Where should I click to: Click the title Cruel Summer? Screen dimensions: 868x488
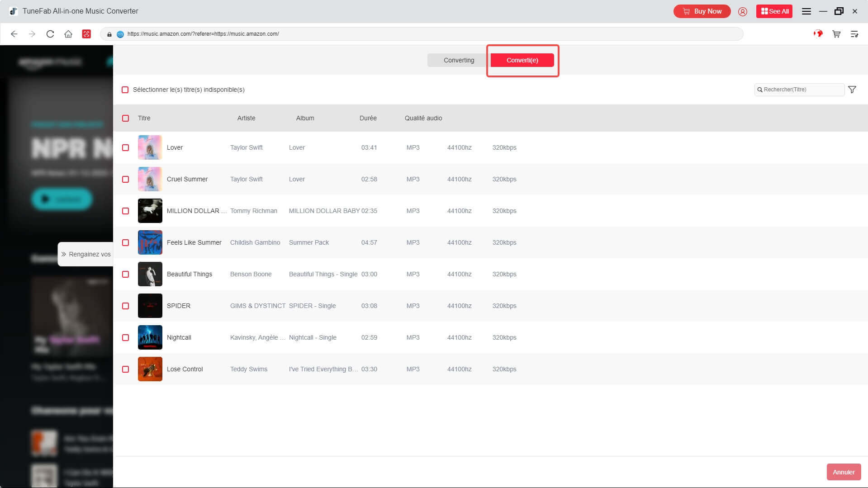click(187, 179)
